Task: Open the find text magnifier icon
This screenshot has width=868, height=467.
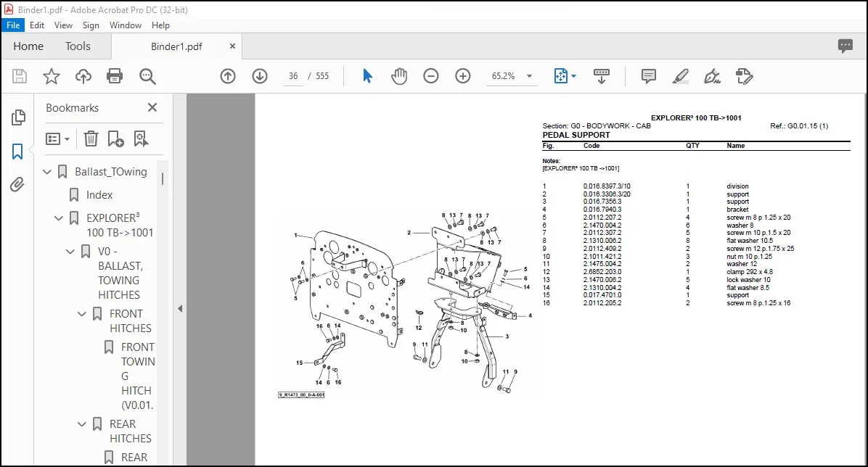Action: tap(147, 76)
